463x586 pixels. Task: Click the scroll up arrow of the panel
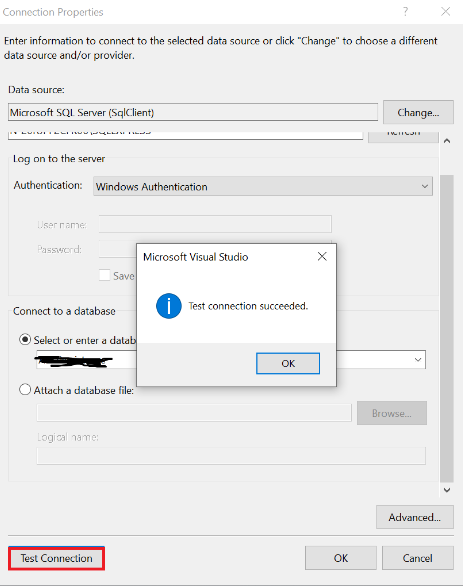(x=447, y=141)
